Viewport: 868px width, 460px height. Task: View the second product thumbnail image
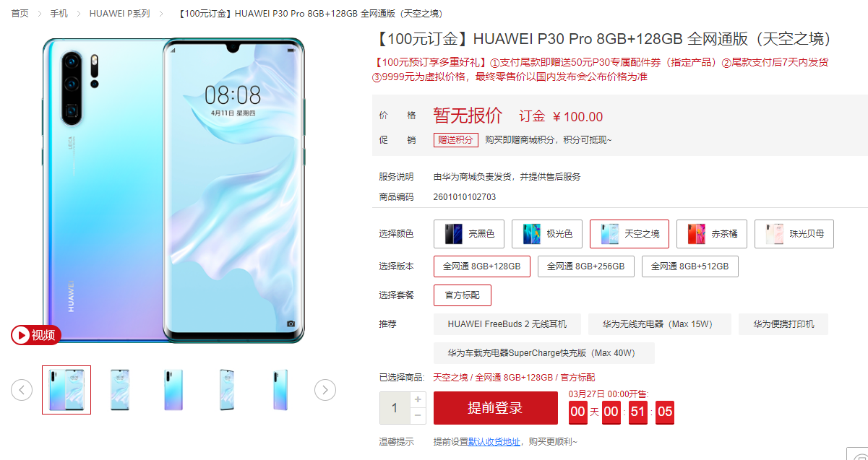point(120,390)
